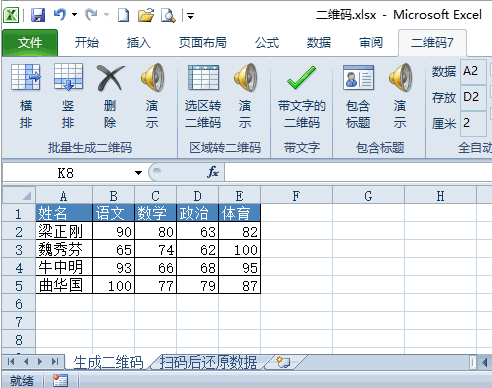The image size is (492, 388).
Task: Play the 演示 demo in the 包含标题 group
Action: pos(400,96)
